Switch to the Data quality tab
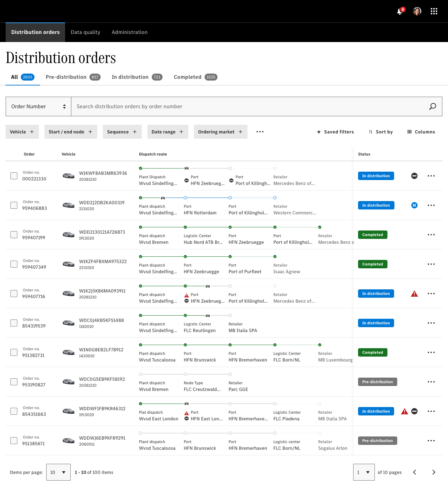 pyautogui.click(x=85, y=32)
